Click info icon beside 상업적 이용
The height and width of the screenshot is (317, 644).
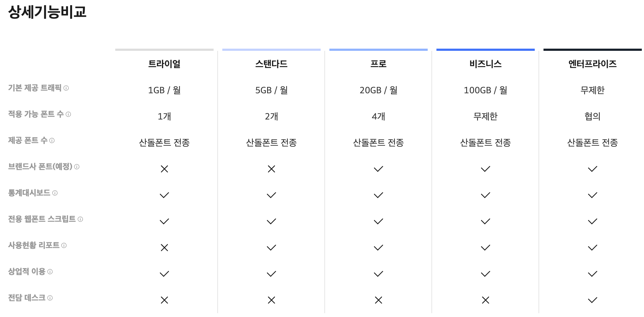[x=50, y=272]
